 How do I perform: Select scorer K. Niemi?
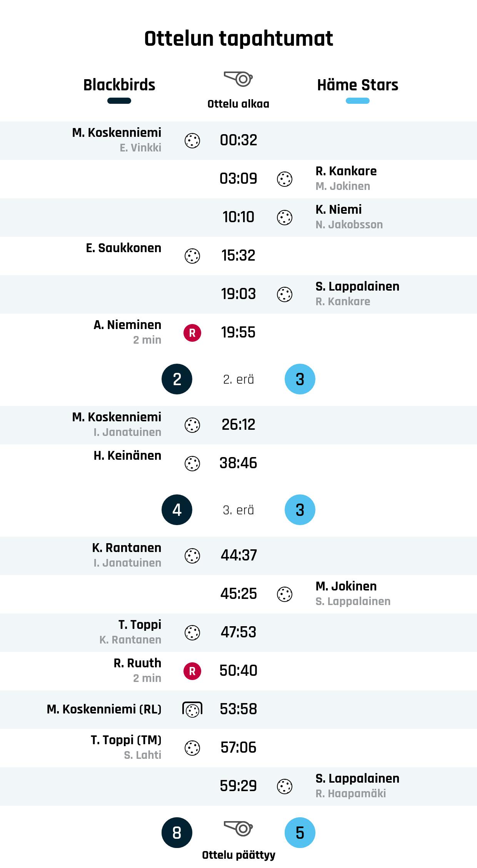(339, 210)
